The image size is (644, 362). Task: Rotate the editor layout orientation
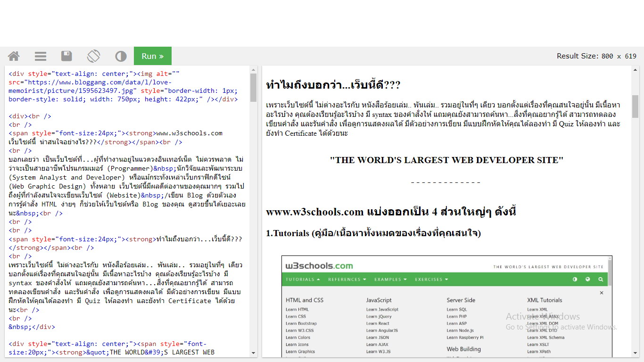[x=93, y=56]
